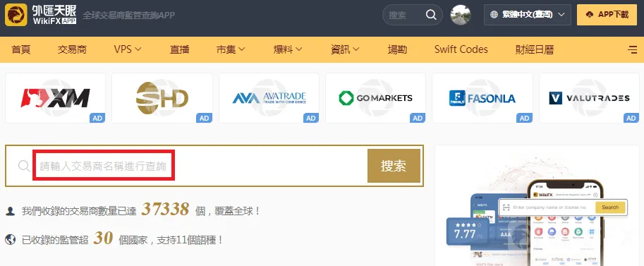This screenshot has height=266, width=644.
Task: Click AD badge on XM card
Action: coord(97,118)
